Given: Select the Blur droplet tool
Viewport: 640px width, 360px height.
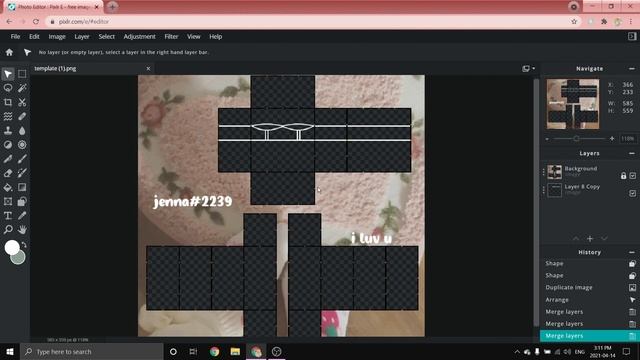Looking at the screenshot, I should [22, 130].
